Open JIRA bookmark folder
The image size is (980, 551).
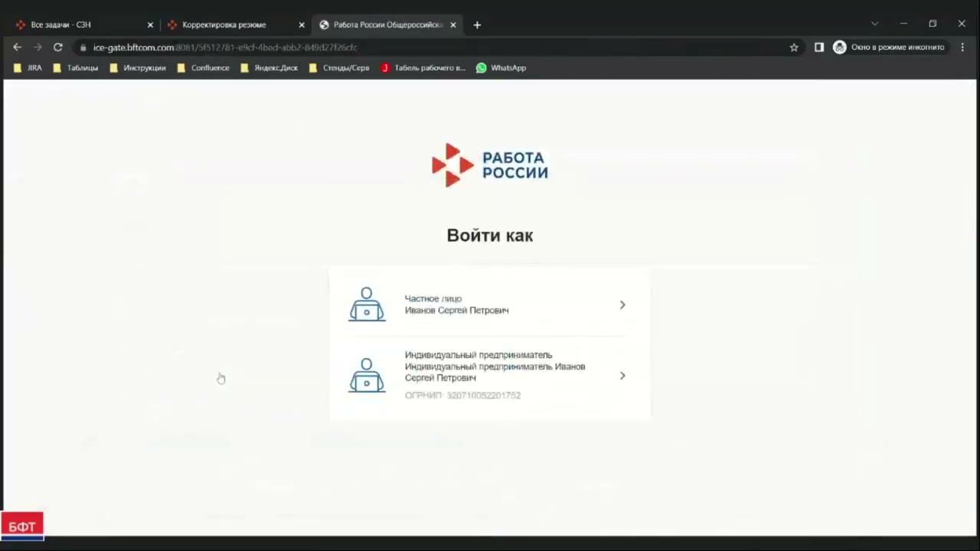[x=28, y=68]
